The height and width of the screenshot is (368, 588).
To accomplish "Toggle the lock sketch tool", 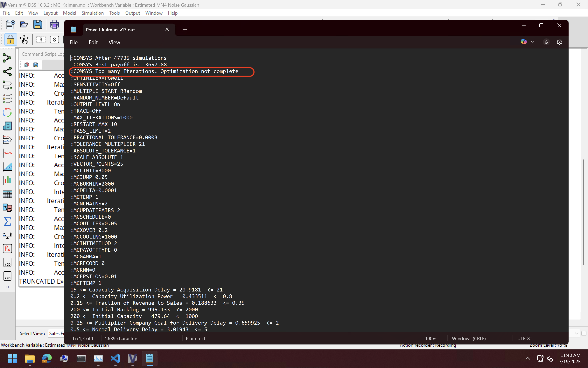I will point(10,39).
